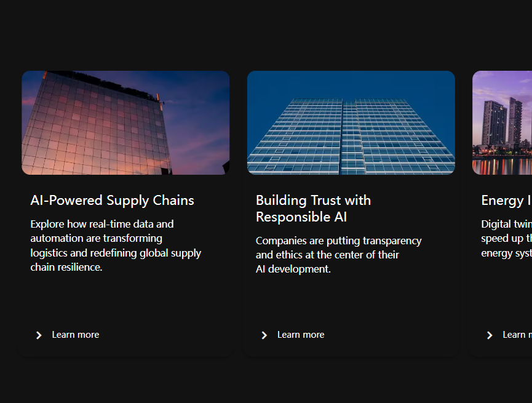Click empty space below Supply Chains description
This screenshot has height=403, width=532.
click(x=125, y=300)
